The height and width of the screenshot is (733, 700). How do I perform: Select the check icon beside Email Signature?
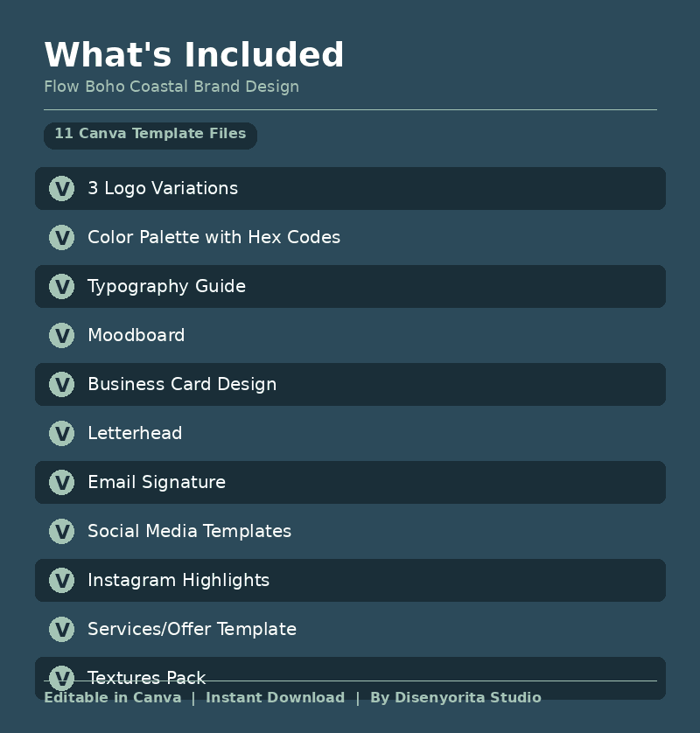pos(61,482)
